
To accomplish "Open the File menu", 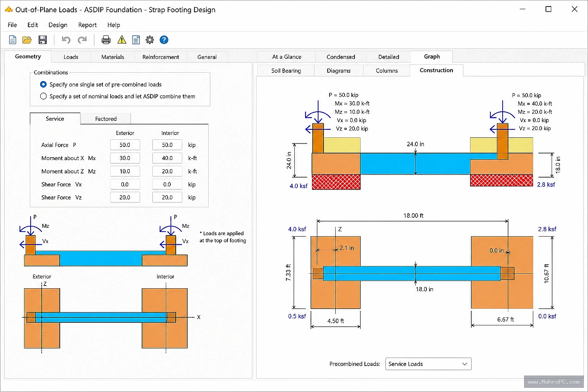I will (12, 25).
